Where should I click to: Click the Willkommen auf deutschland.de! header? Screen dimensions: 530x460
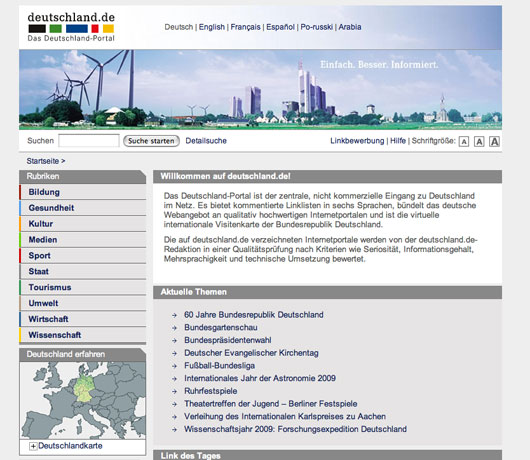pyautogui.click(x=327, y=176)
